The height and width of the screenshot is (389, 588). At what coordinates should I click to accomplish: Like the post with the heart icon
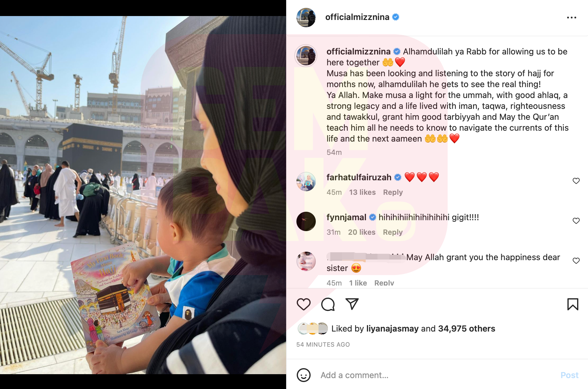pyautogui.click(x=304, y=304)
